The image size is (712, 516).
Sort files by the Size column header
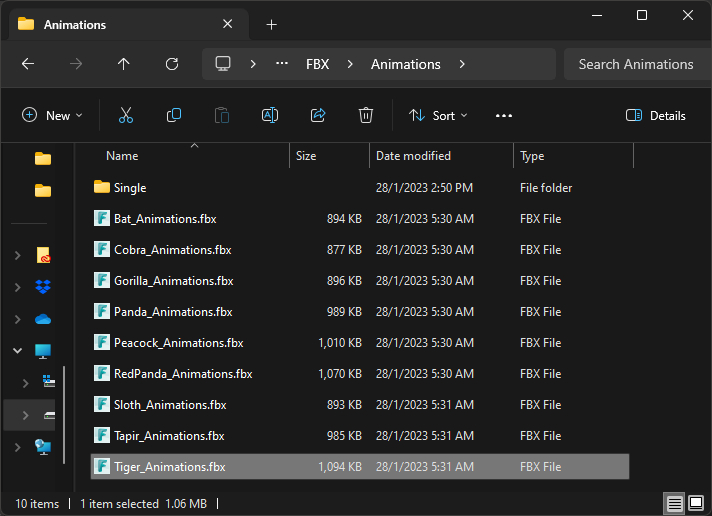tap(306, 156)
